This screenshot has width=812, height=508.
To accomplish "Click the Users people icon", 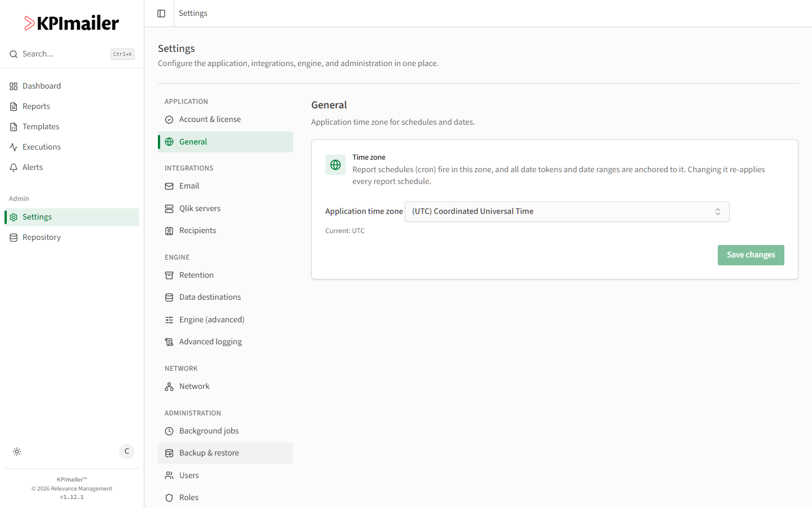I will click(169, 476).
